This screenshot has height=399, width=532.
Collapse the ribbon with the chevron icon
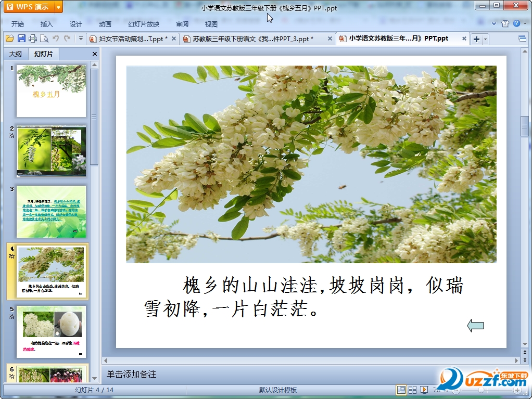pos(494,24)
